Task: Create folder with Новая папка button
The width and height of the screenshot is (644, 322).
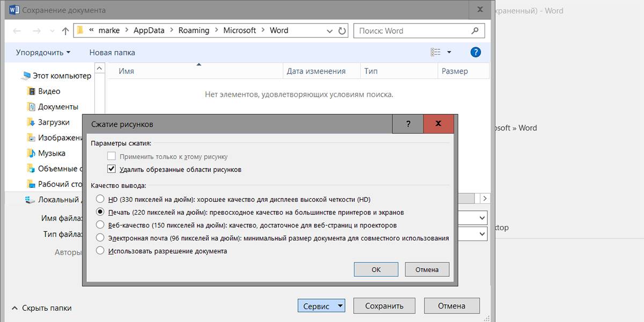Action: tap(112, 53)
